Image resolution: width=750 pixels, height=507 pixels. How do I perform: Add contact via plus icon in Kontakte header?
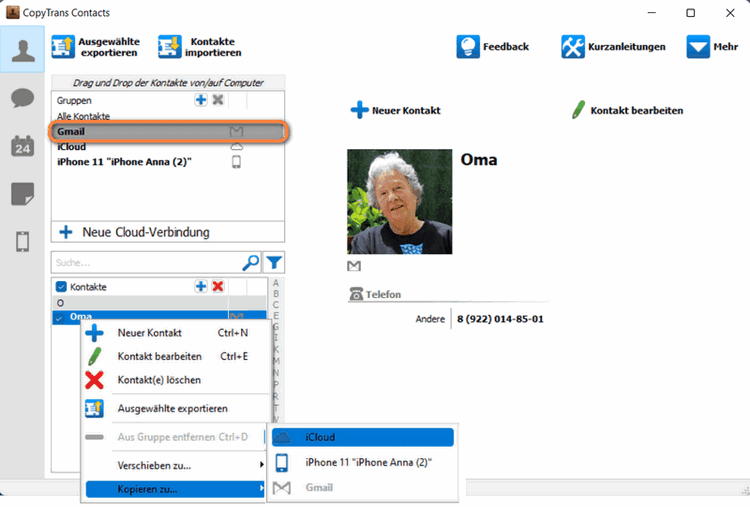(x=201, y=286)
